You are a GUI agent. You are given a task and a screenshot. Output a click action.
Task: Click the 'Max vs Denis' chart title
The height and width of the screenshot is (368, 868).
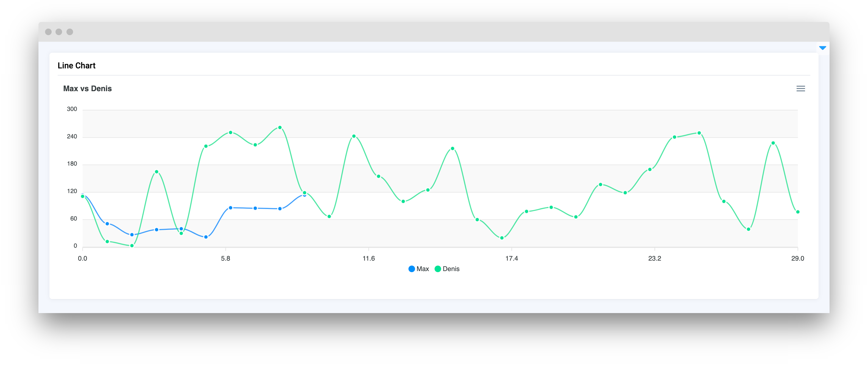(x=87, y=89)
